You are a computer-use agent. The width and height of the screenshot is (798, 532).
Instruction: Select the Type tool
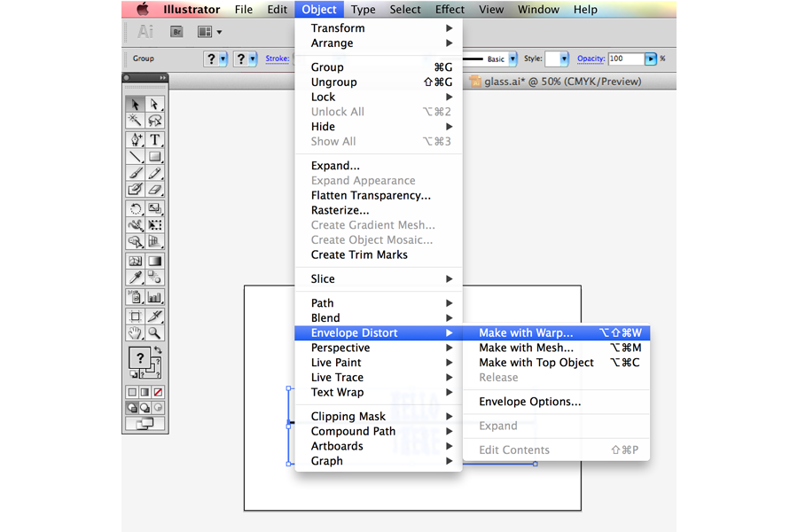point(154,139)
